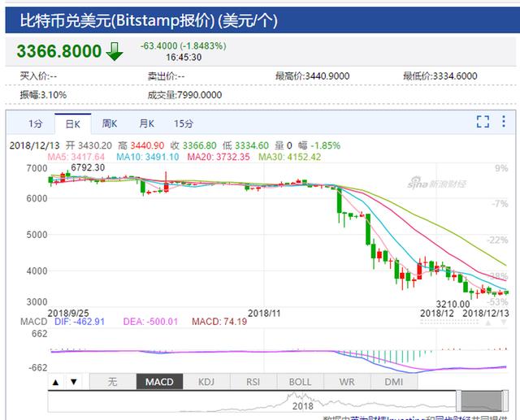
Task: Click the 2018/11 date axis label
Action: point(264,313)
